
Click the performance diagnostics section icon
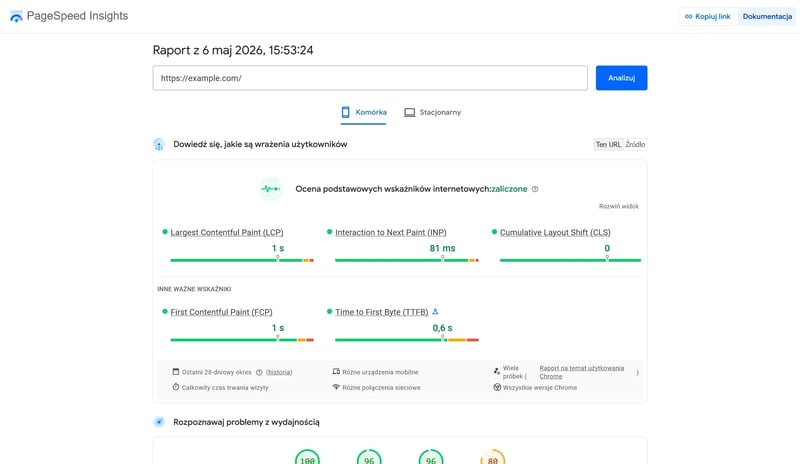[159, 422]
